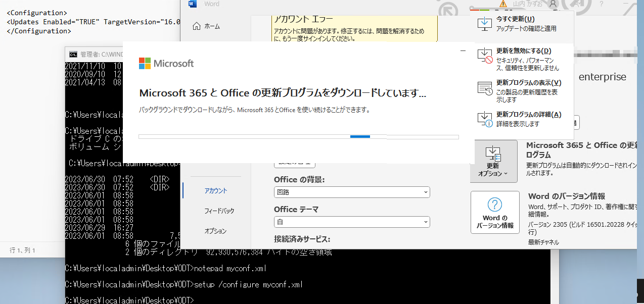
Task: Click the 2023/06/29 16:27 row in command prompt
Action: 100,228
